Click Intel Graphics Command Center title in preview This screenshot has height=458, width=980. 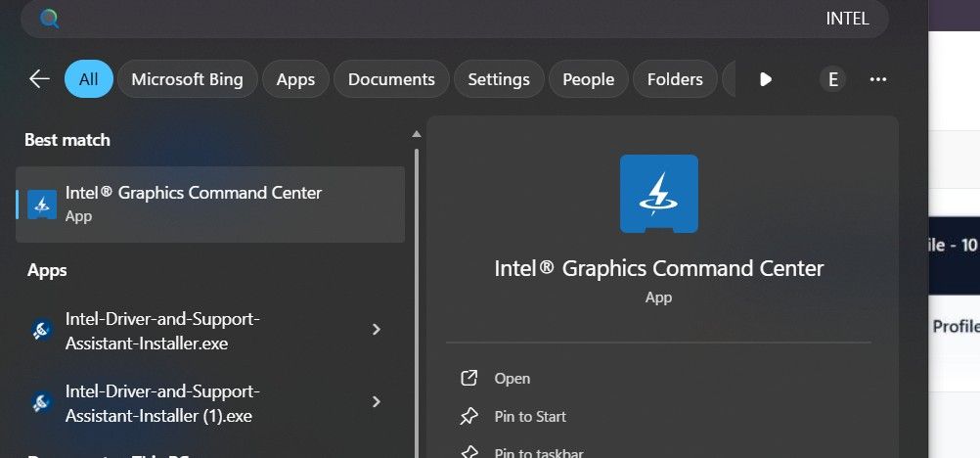coord(659,268)
